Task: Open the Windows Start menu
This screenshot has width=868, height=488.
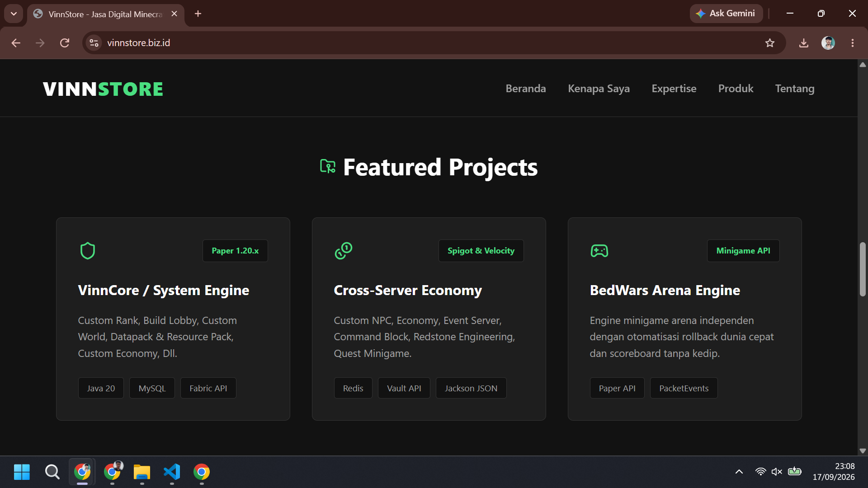Action: coord(22,472)
